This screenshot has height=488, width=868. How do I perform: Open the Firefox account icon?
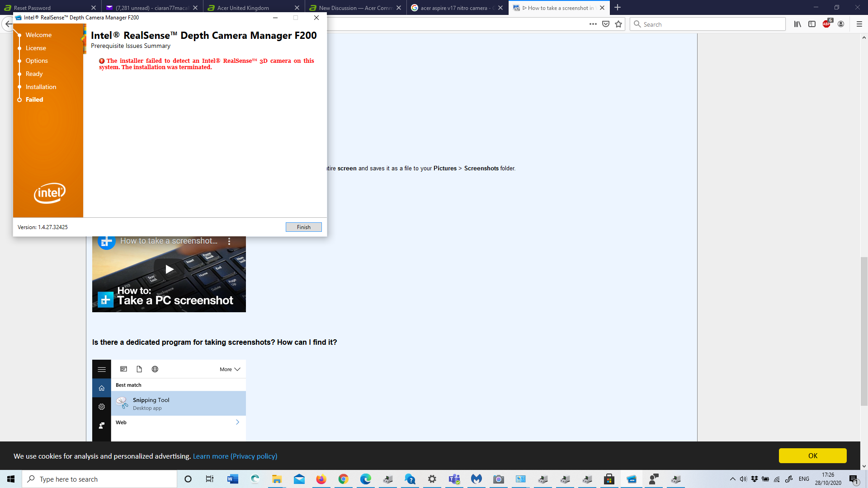[x=841, y=24]
